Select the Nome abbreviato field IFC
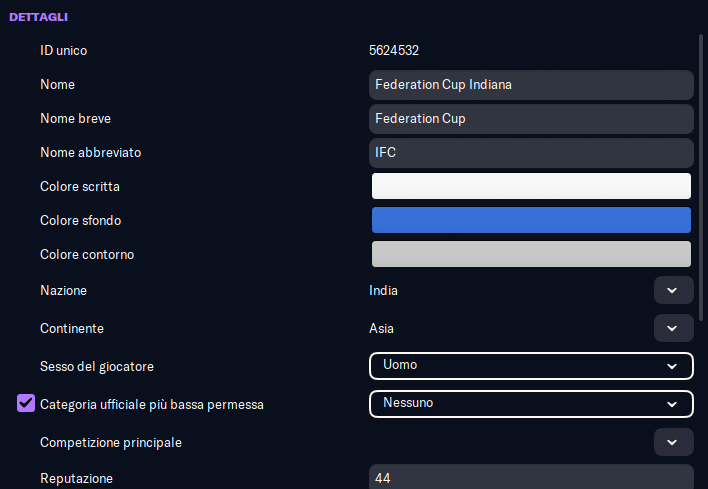Image resolution: width=708 pixels, height=489 pixels. tap(530, 153)
